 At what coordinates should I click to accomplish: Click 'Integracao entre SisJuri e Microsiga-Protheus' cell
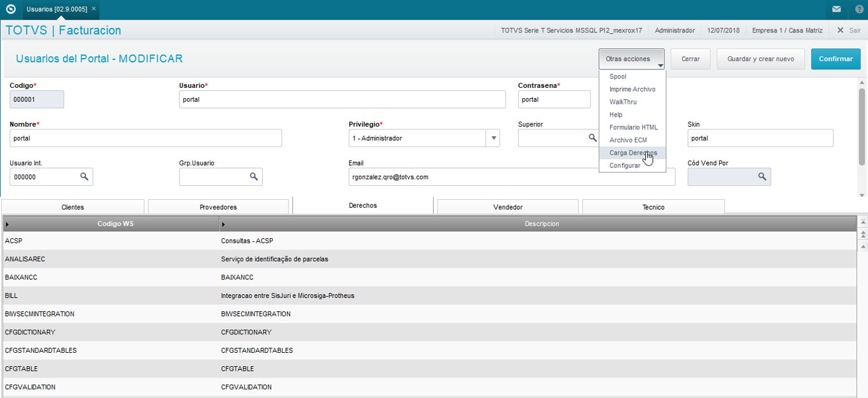tap(538, 295)
